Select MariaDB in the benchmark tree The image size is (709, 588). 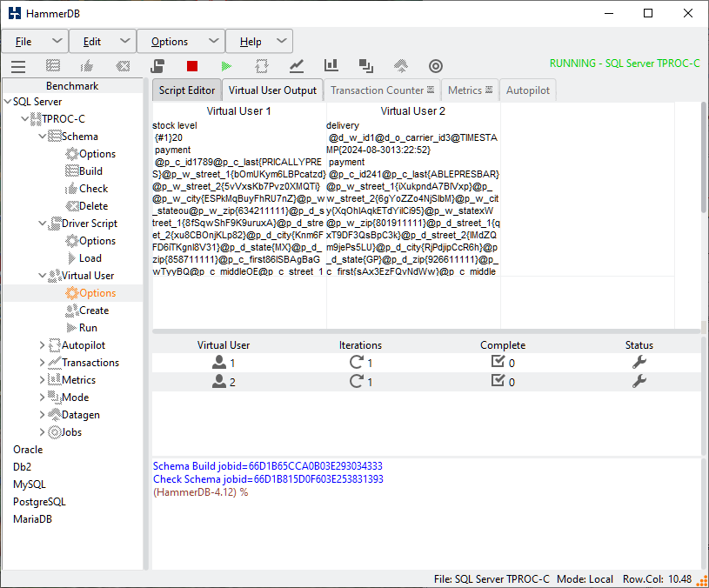32,519
